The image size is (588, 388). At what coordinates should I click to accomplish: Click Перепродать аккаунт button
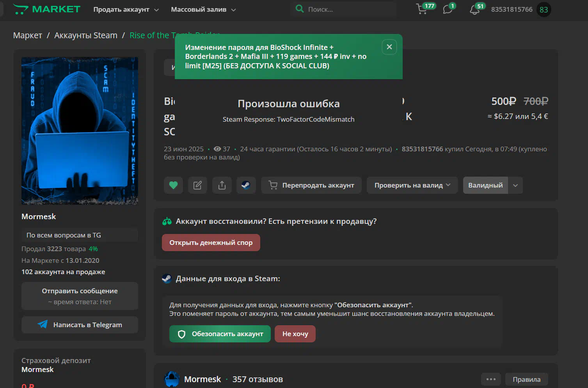(311, 185)
